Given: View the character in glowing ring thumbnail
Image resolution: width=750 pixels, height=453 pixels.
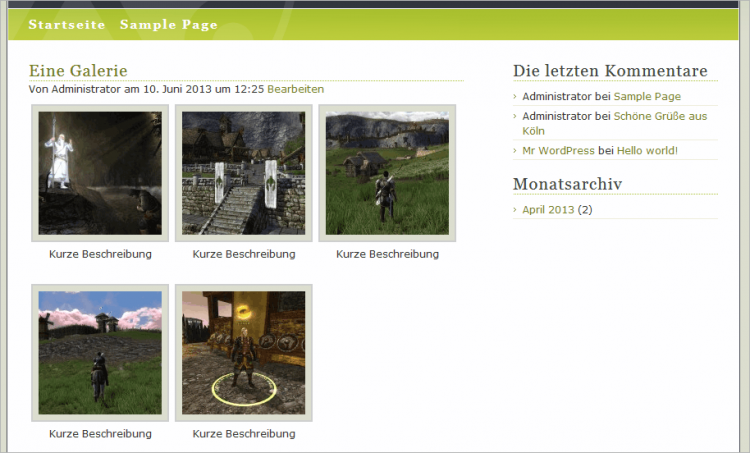Looking at the screenshot, I should (243, 353).
